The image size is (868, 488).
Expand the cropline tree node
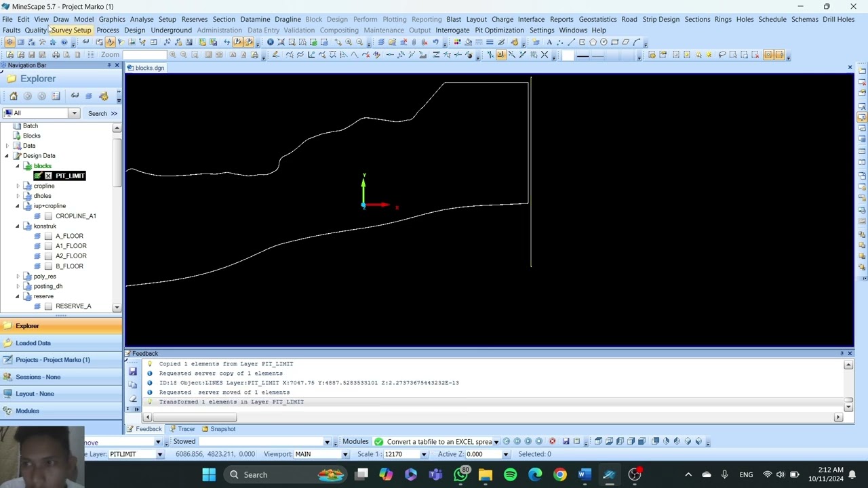click(x=18, y=186)
